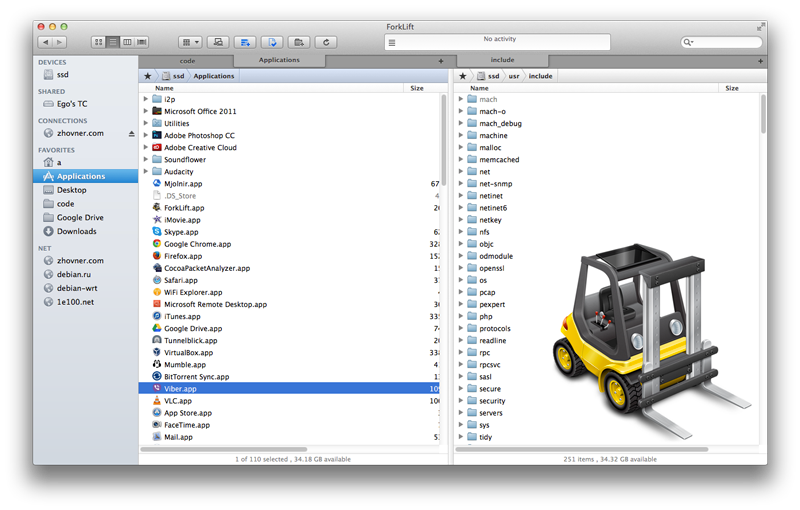Add a new tab in right pane
This screenshot has height=510, width=800.
coord(760,61)
